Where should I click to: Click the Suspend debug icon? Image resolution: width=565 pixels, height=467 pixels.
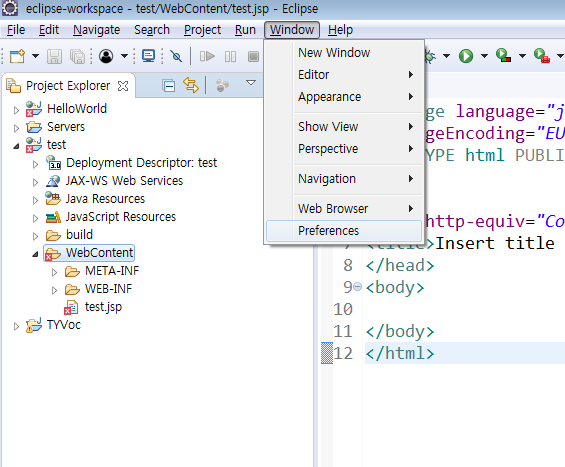click(x=230, y=57)
